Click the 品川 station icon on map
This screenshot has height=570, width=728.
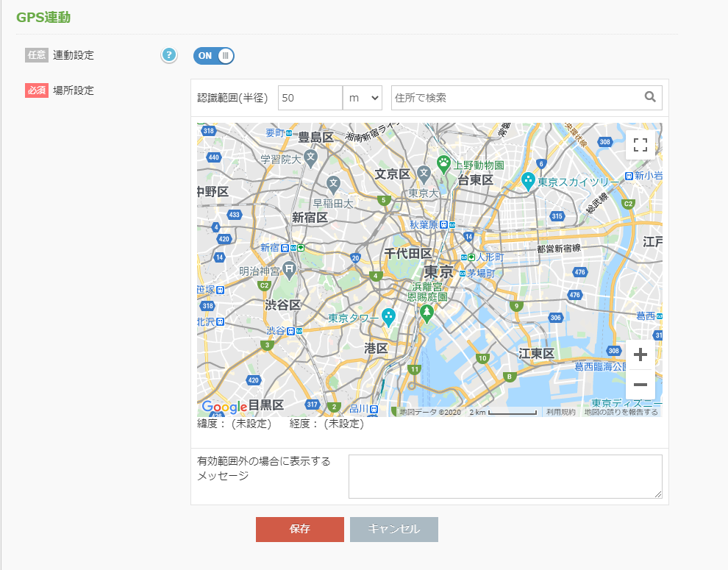coord(374,409)
